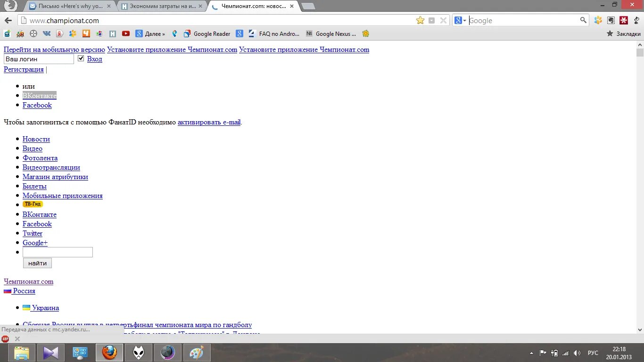Click the magnifier icon in the Google search box
Image resolution: width=644 pixels, height=362 pixels.
(583, 20)
